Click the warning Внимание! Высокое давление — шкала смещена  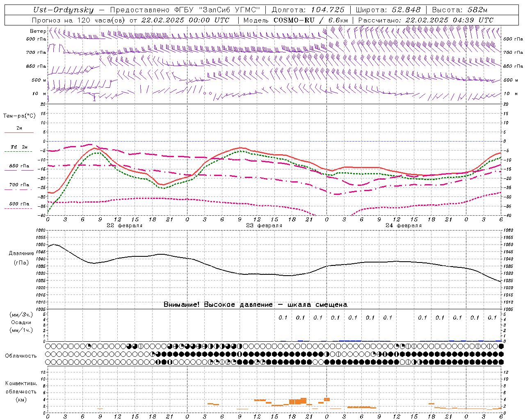[255, 305]
